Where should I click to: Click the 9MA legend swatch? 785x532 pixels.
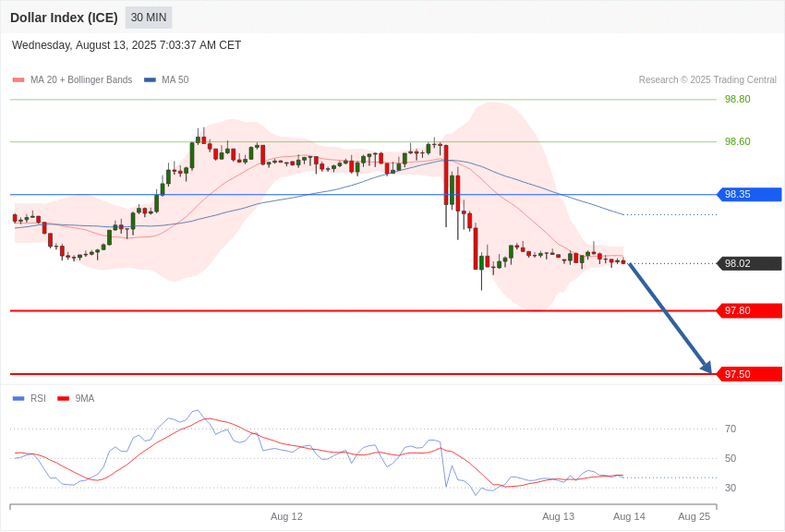(x=64, y=398)
